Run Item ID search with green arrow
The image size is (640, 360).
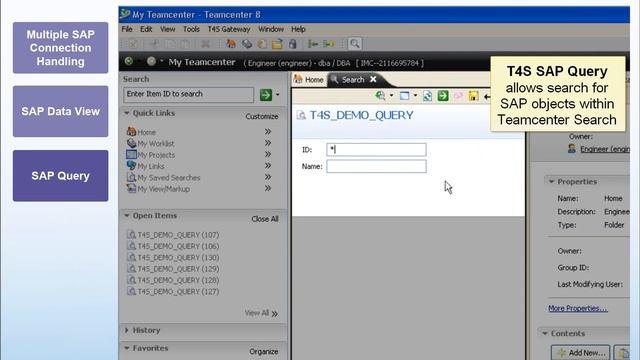coord(266,95)
